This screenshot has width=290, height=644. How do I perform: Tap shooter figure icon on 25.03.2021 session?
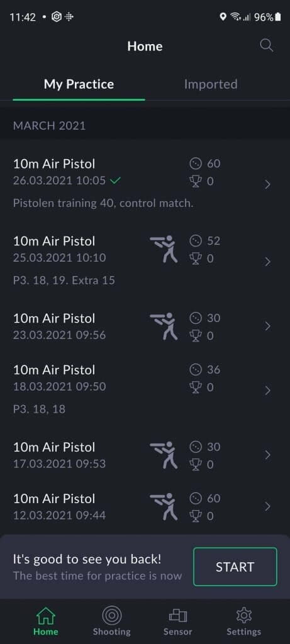(164, 249)
